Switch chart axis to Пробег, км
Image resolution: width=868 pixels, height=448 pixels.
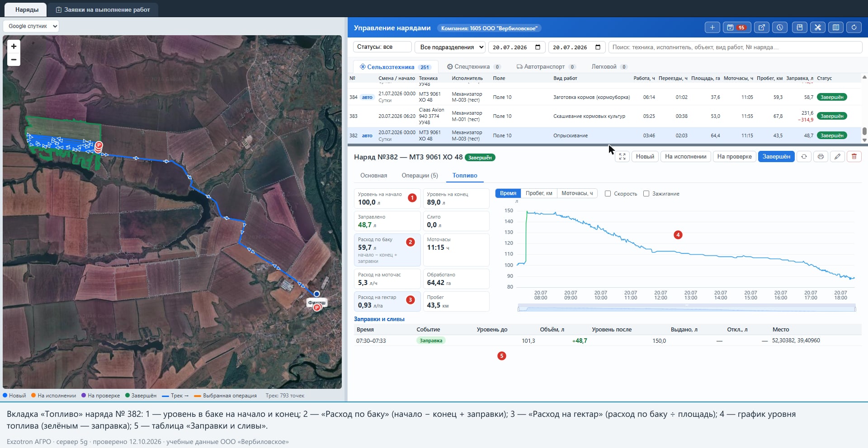point(539,193)
